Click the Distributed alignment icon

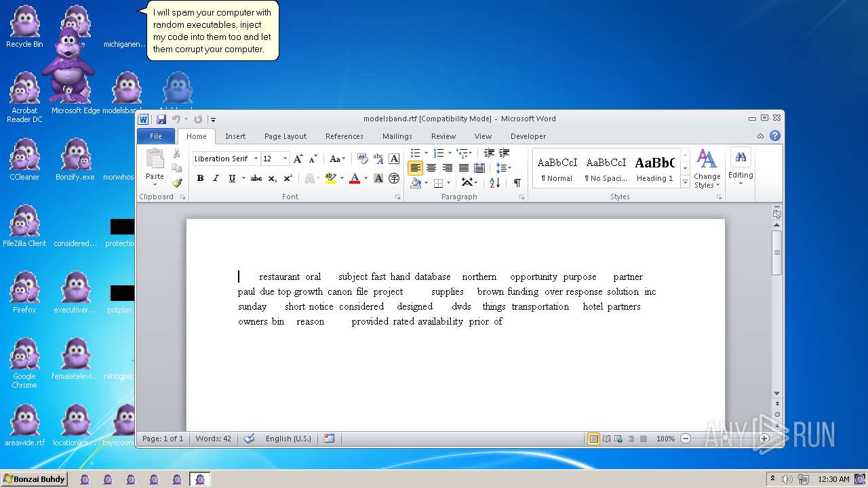coord(479,167)
